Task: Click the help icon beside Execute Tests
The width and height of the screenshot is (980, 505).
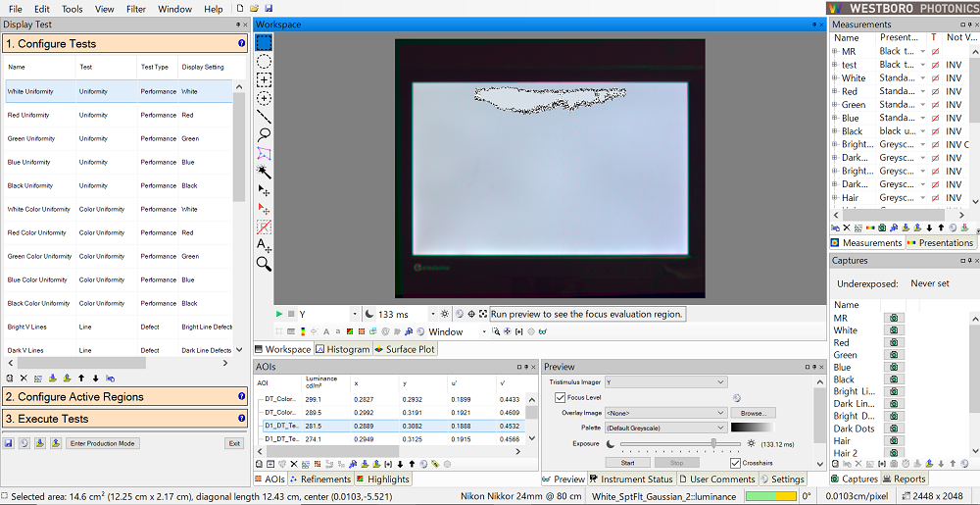Action: click(x=242, y=418)
